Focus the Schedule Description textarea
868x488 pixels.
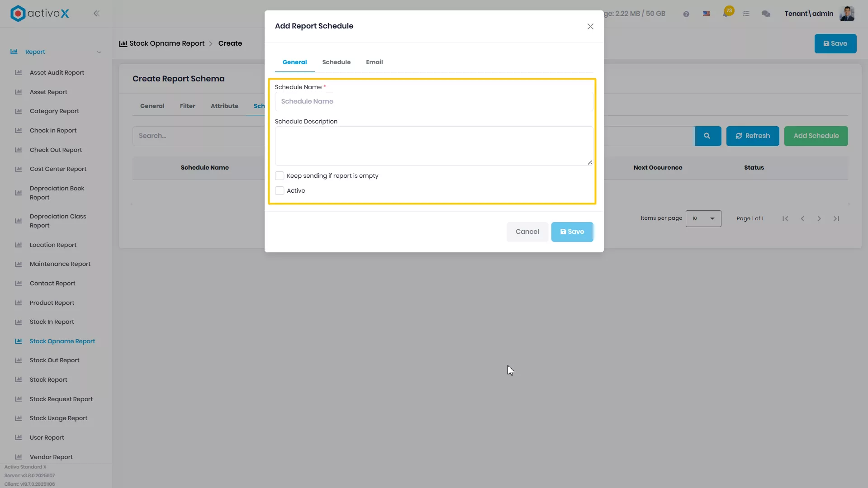pos(434,146)
